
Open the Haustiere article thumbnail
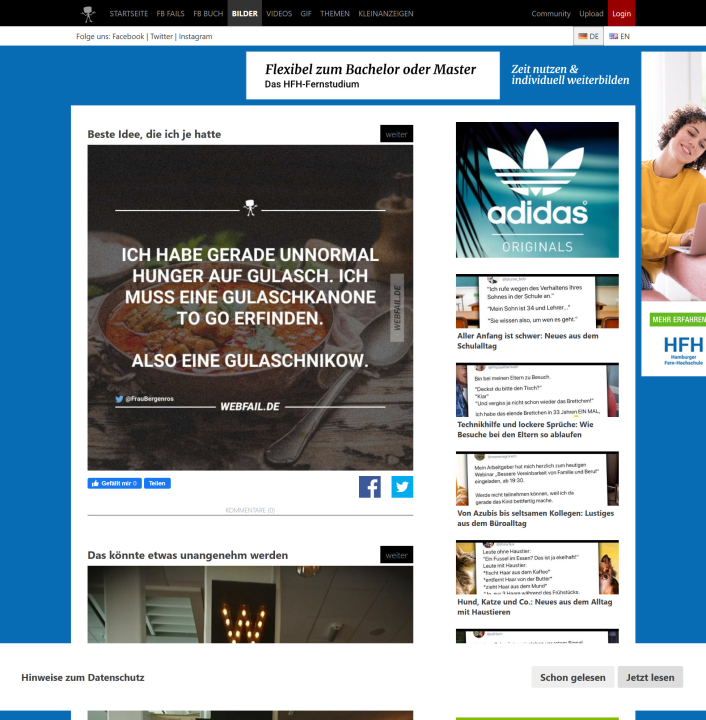(537, 567)
